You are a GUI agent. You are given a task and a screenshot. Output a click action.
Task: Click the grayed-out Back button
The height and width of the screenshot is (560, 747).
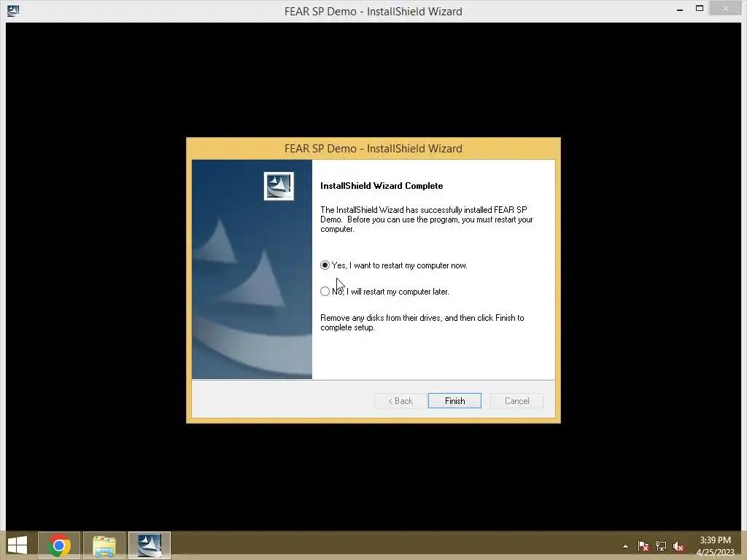pos(400,401)
